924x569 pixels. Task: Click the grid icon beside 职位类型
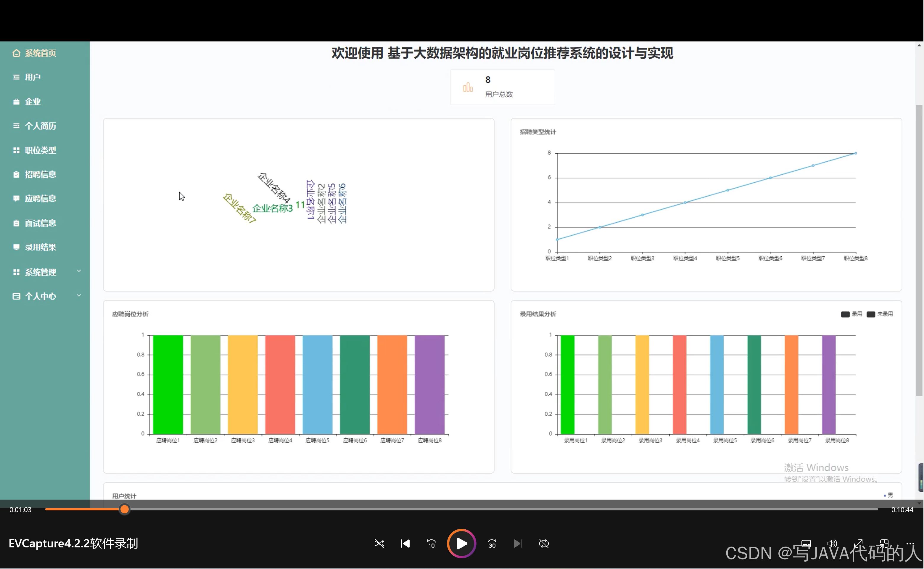click(x=16, y=150)
